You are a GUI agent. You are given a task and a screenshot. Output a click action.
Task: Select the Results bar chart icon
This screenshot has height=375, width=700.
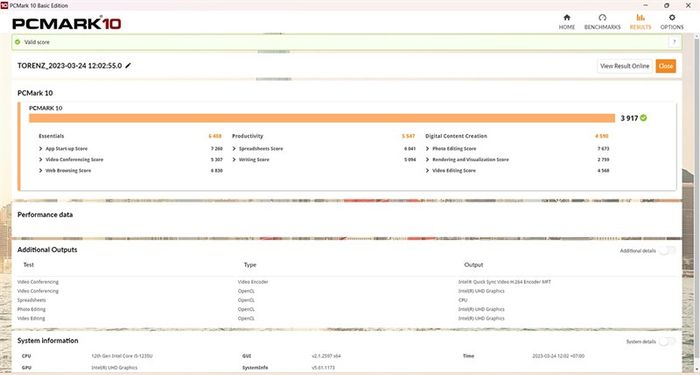640,18
